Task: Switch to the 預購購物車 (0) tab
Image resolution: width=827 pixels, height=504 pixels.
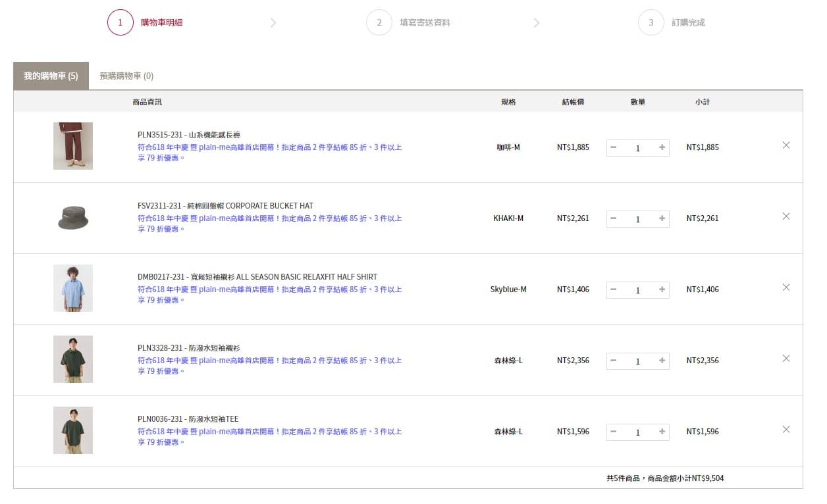Action: coord(126,76)
